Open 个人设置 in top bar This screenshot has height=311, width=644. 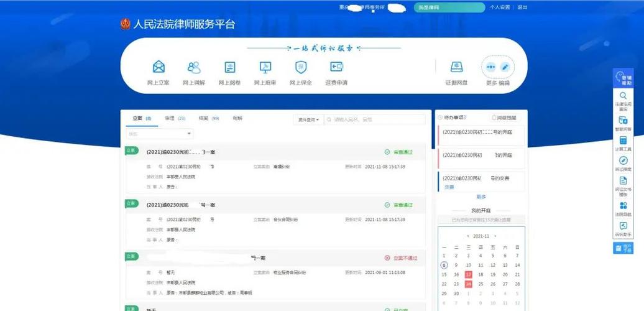500,7
